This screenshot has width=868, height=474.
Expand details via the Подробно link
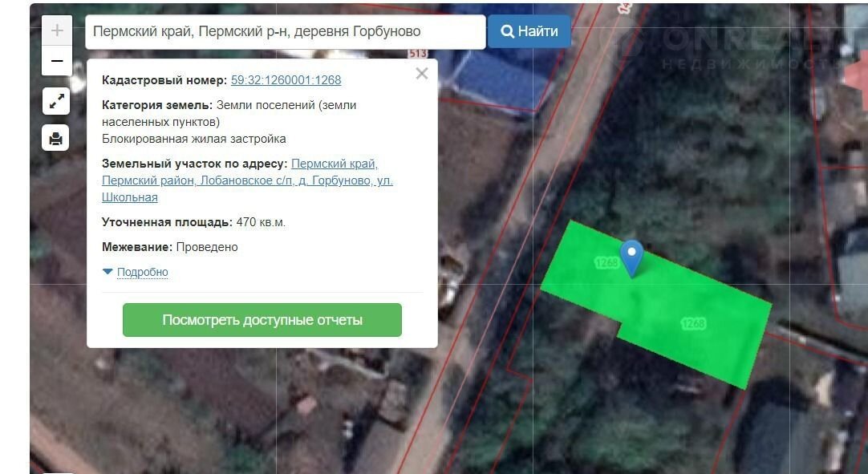pyautogui.click(x=142, y=272)
